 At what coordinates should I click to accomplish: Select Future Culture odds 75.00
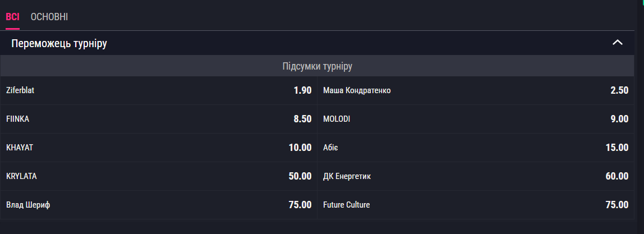(x=476, y=205)
